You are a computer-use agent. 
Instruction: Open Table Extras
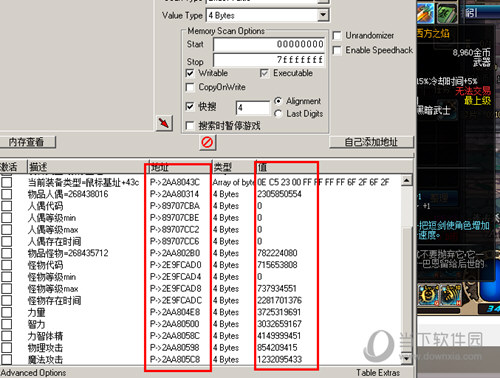(x=378, y=373)
